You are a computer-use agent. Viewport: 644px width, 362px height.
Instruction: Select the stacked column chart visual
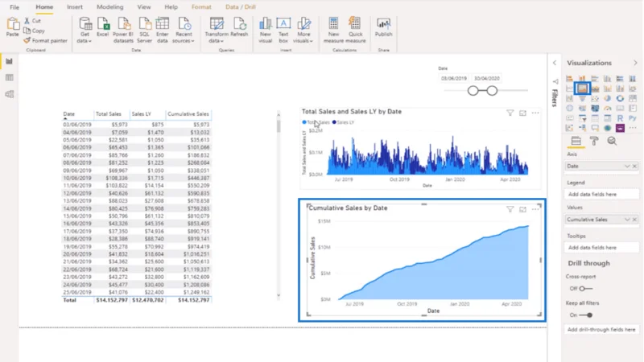click(582, 78)
